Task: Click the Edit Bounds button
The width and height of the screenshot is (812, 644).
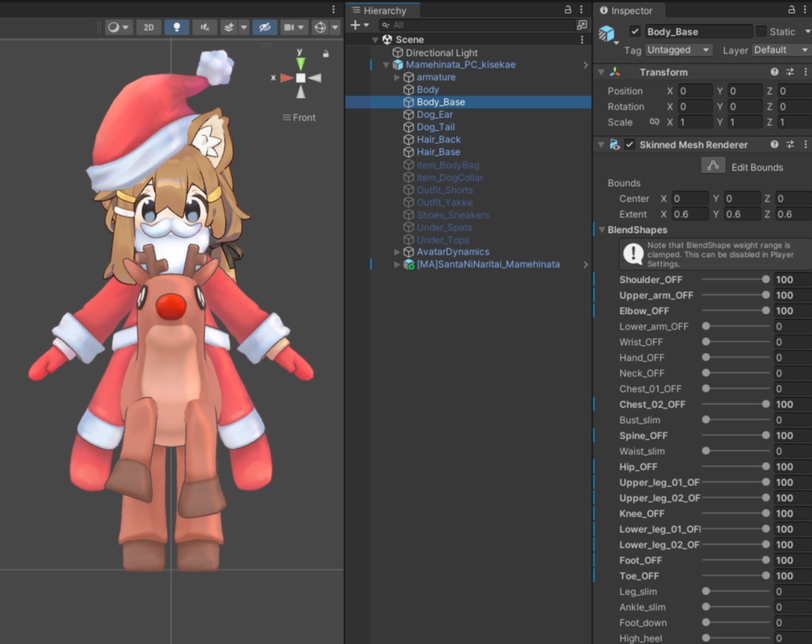Action: click(x=713, y=166)
